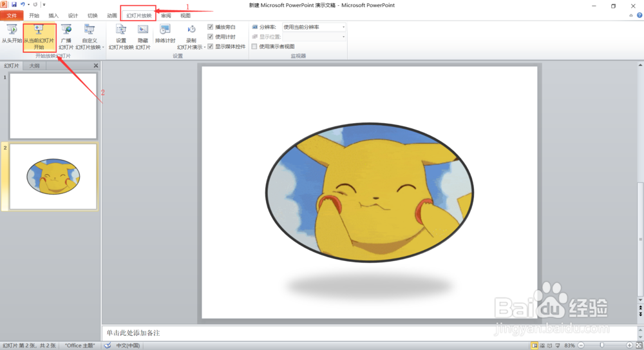This screenshot has height=350, width=644.
Task: Click 中文(中国) language indicator
Action: coord(128,345)
